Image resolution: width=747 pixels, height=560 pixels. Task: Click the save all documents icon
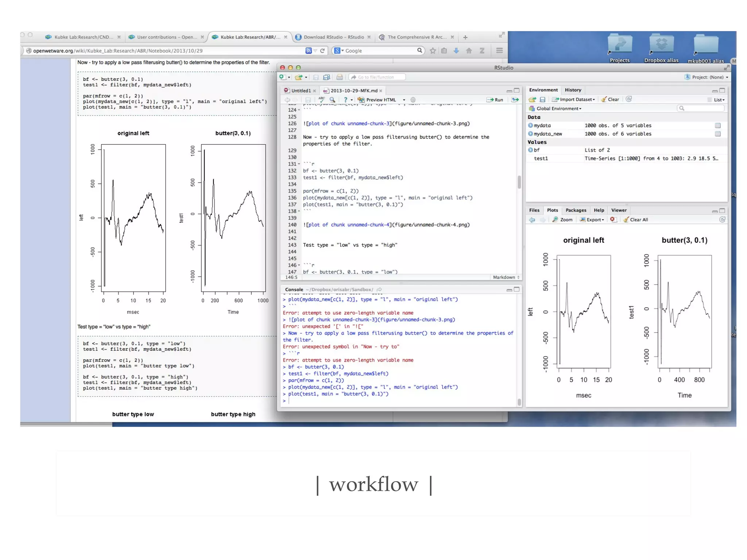pos(327,77)
